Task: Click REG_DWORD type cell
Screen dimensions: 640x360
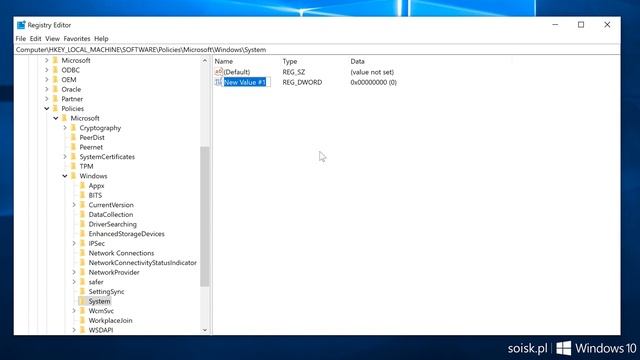Action: point(302,82)
